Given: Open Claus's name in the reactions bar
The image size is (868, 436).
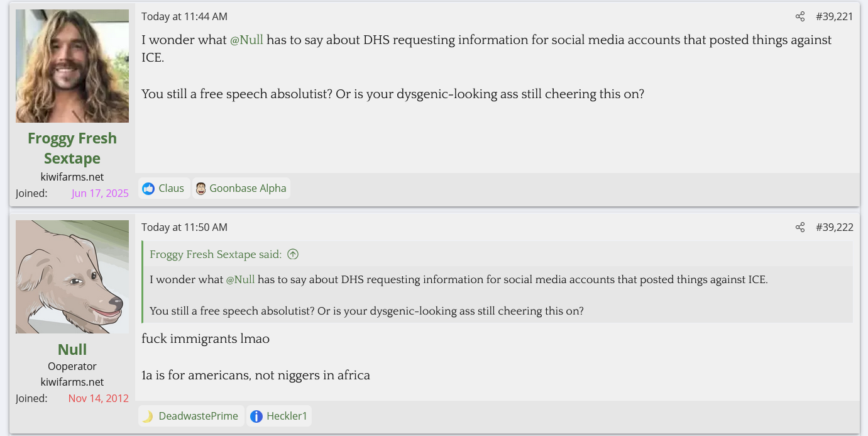Looking at the screenshot, I should pos(171,188).
